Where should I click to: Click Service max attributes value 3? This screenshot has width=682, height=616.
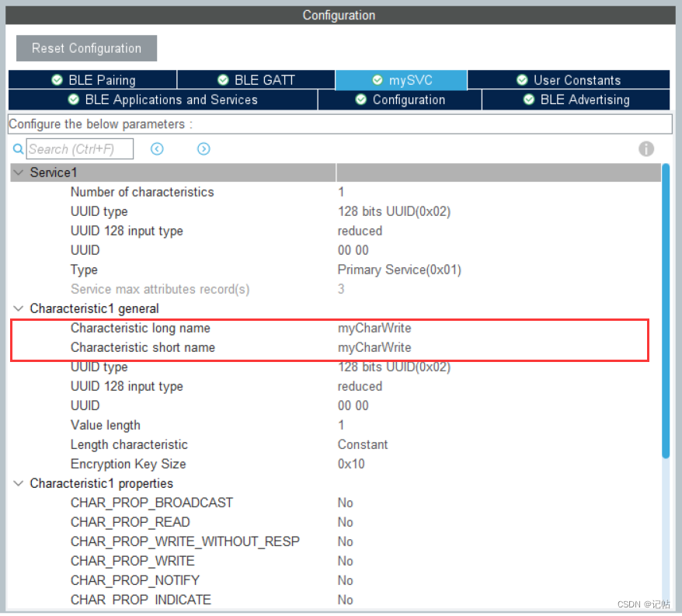tap(341, 290)
